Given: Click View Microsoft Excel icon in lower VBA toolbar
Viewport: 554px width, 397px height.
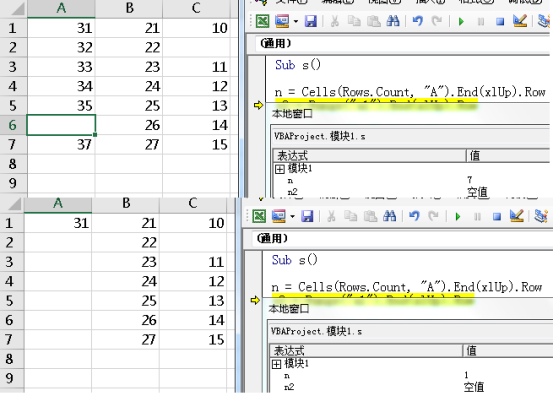Looking at the screenshot, I should (x=259, y=216).
